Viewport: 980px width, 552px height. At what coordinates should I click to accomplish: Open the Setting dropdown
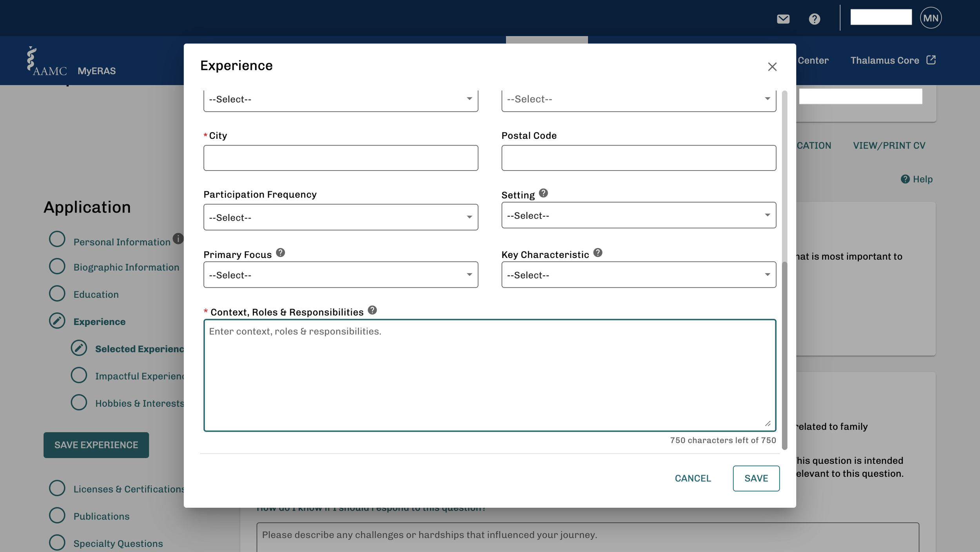coord(638,215)
